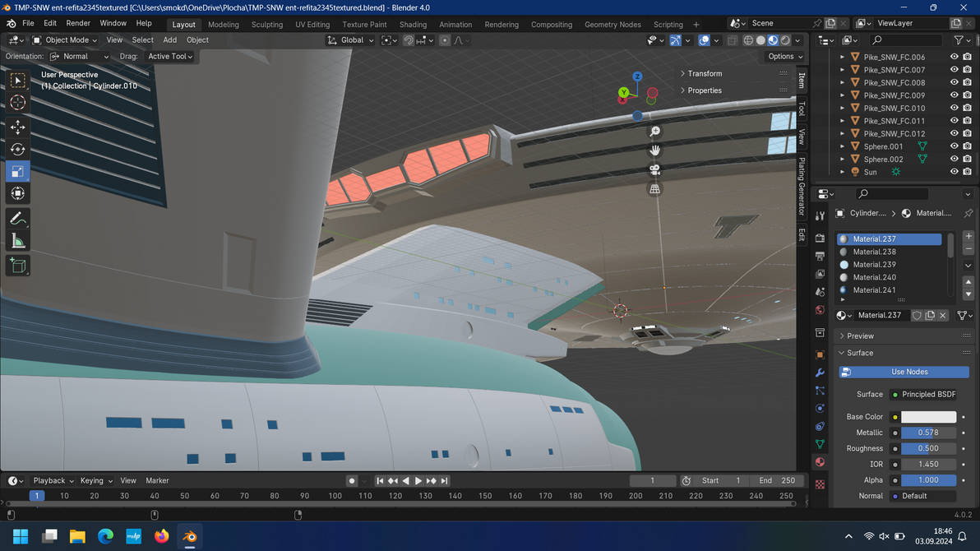Screen dimensions: 980x551
Task: Open the Render properties tab icon
Action: 820,238
